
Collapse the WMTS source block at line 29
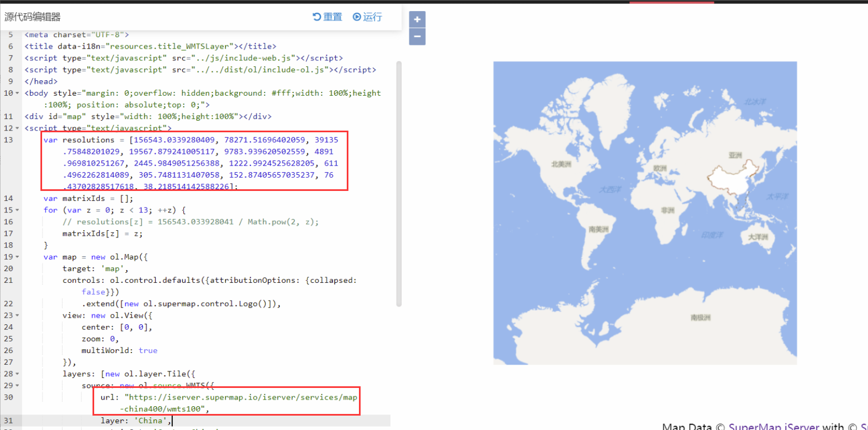coord(16,385)
